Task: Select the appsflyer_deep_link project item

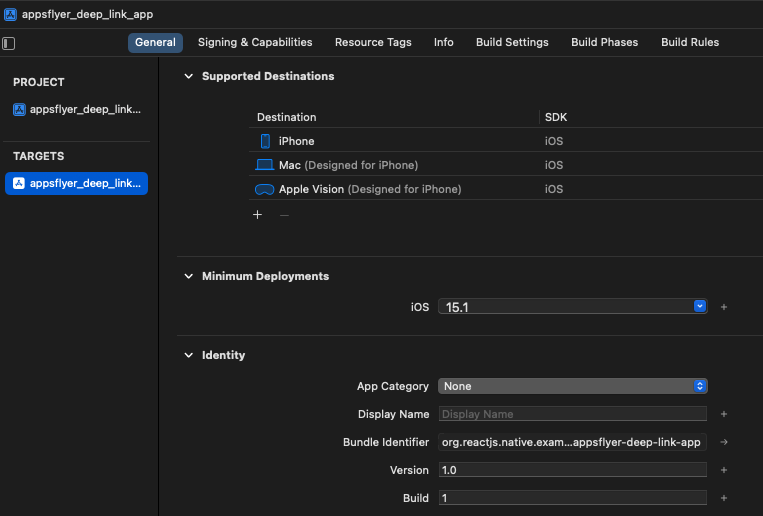Action: (x=77, y=109)
